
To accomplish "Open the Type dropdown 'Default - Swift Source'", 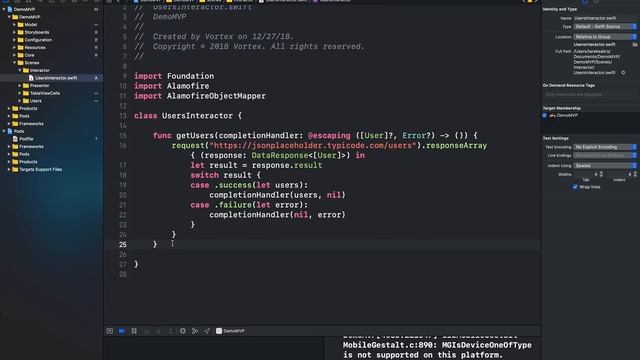I will (x=605, y=27).
